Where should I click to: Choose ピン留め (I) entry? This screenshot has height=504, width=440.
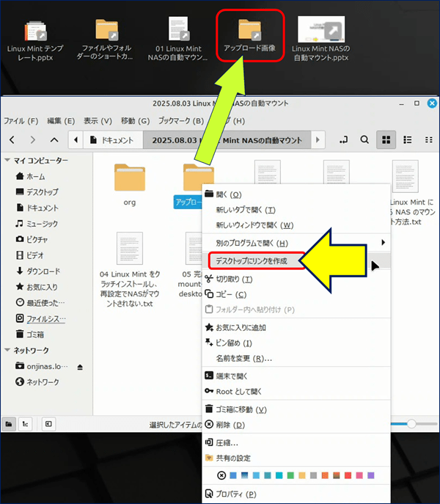pos(296,343)
